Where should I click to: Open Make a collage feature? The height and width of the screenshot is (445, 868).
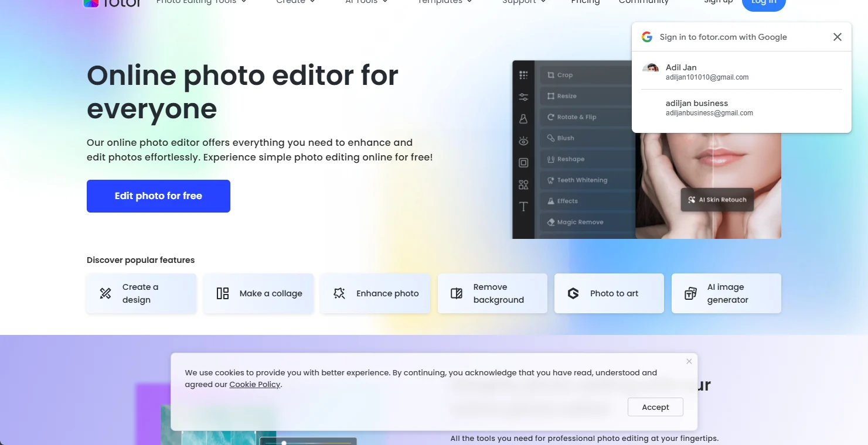point(258,293)
